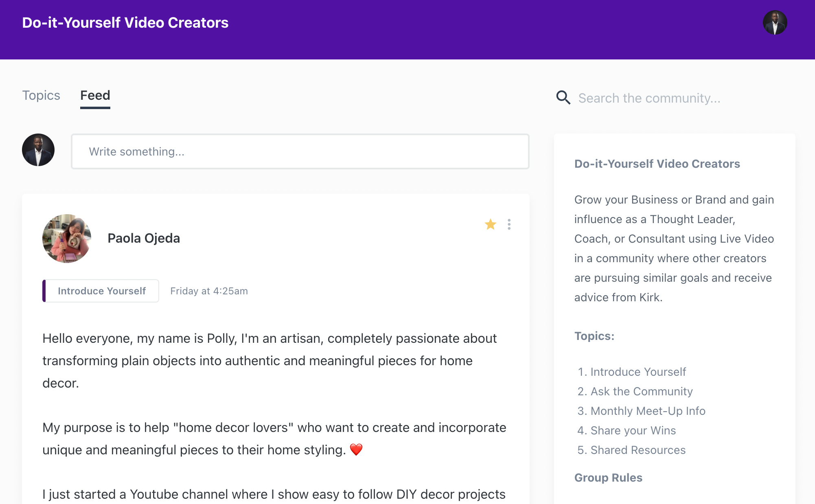Focus the Write something input box
The width and height of the screenshot is (815, 504).
[x=300, y=151]
